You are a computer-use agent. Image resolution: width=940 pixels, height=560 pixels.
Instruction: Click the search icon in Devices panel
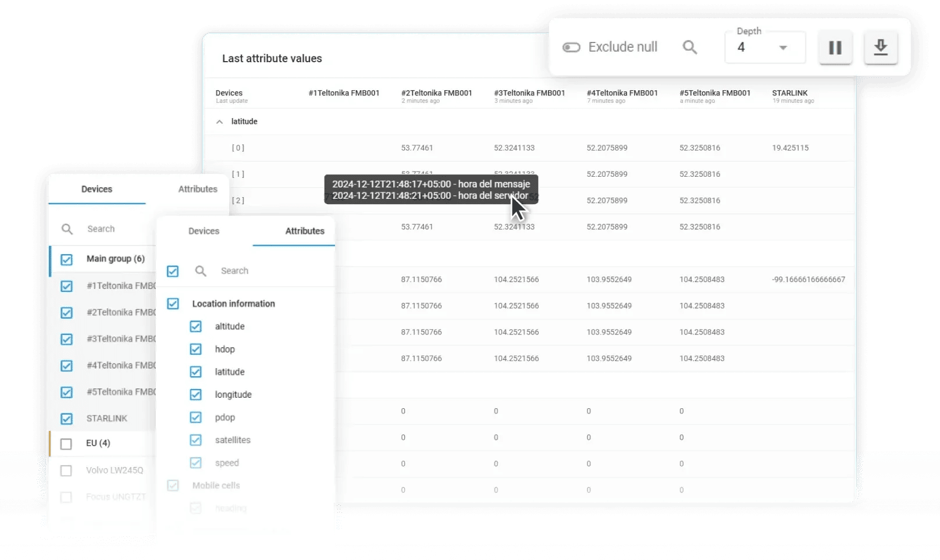[x=67, y=229]
